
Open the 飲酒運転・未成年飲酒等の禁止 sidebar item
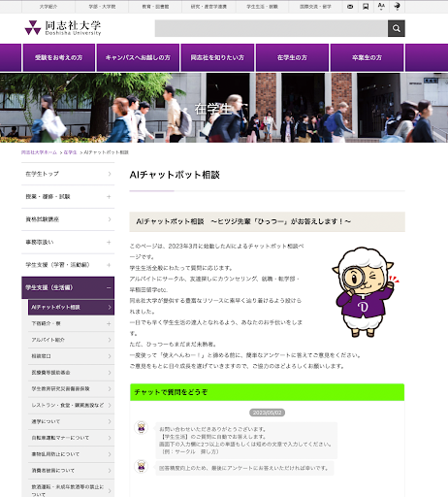(71, 488)
